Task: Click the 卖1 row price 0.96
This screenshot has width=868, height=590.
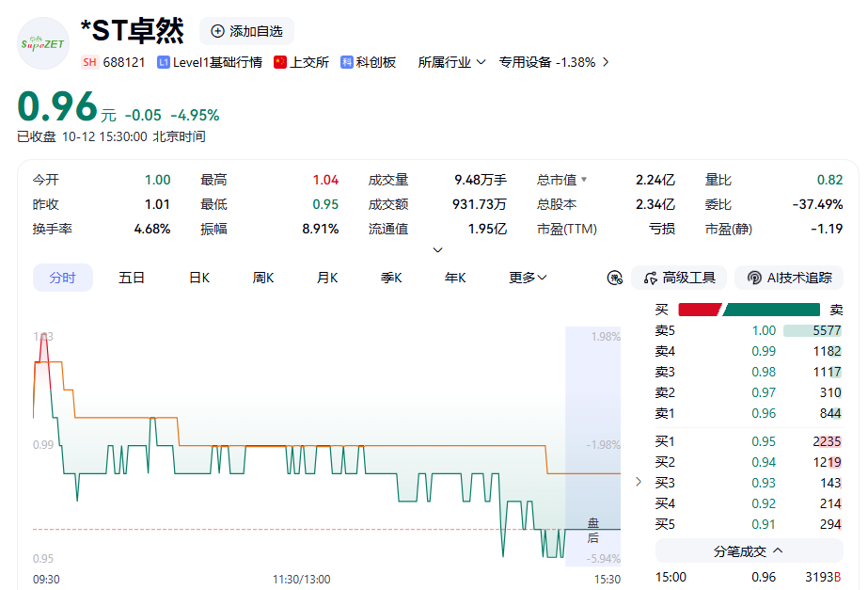Action: pos(764,413)
